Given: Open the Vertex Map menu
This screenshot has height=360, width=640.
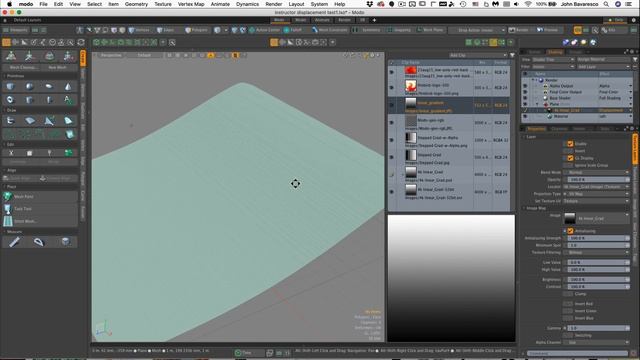Looking at the screenshot, I should tap(191, 4).
